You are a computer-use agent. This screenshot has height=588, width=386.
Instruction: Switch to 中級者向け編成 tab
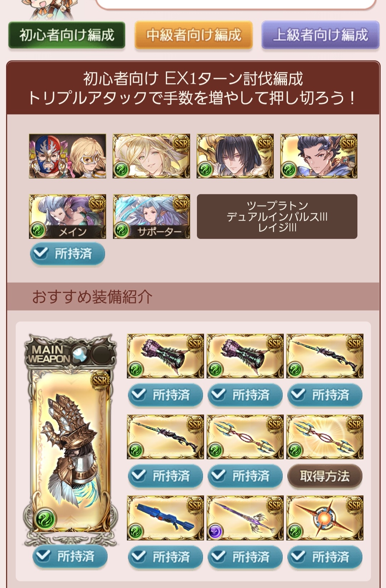(x=194, y=35)
